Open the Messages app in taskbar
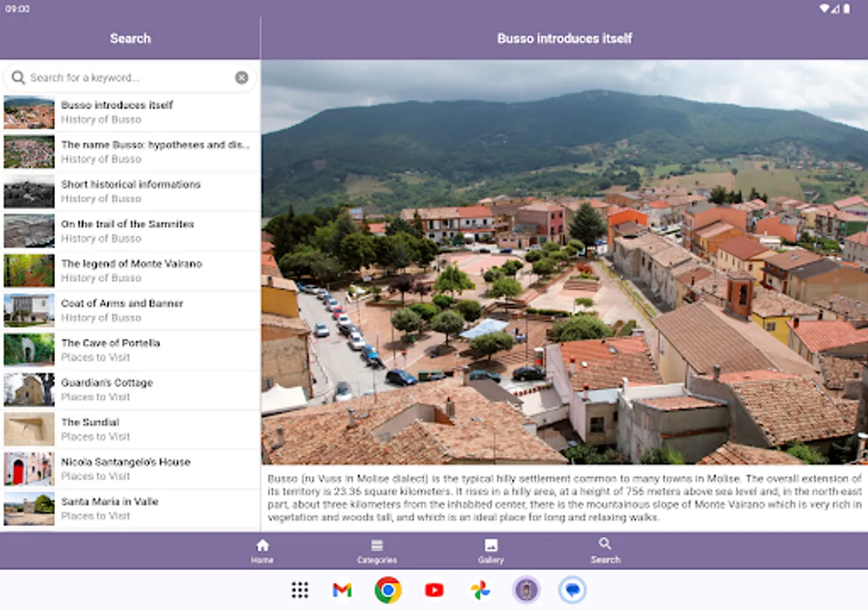This screenshot has height=610, width=868. [x=573, y=590]
